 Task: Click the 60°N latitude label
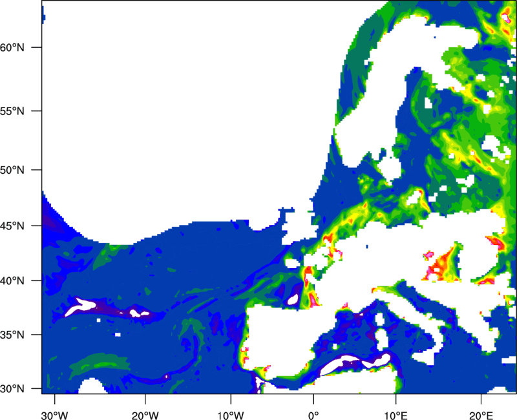[12, 47]
